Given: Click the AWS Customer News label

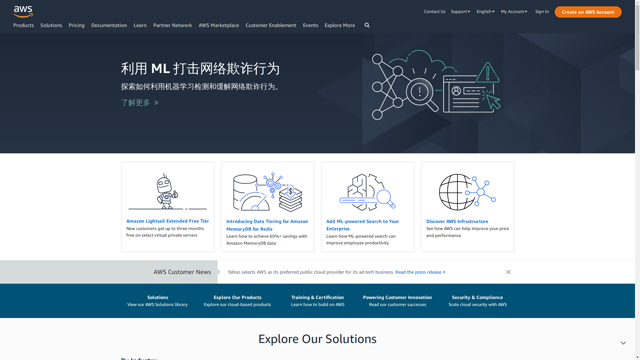Looking at the screenshot, I should click(x=182, y=272).
